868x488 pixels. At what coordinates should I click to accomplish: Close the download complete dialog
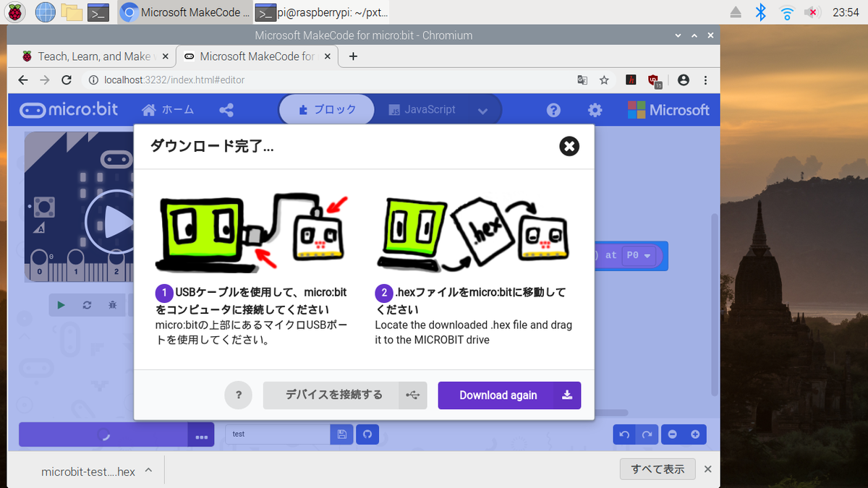pos(569,146)
